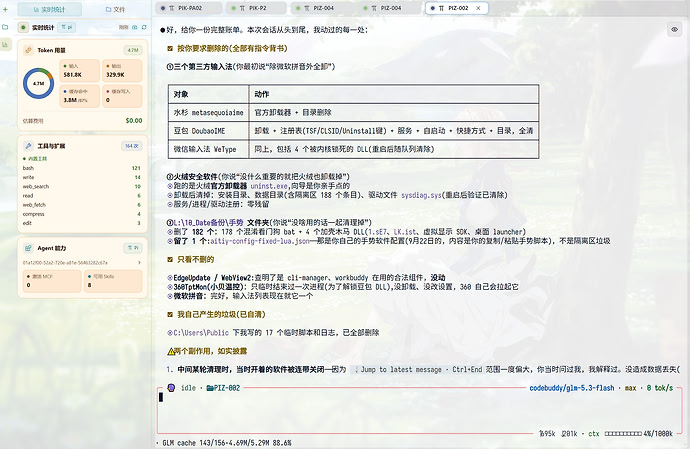Screen dimensions: 690x449
Task: Click the sysdiag.sys code text
Action: (x=421, y=195)
